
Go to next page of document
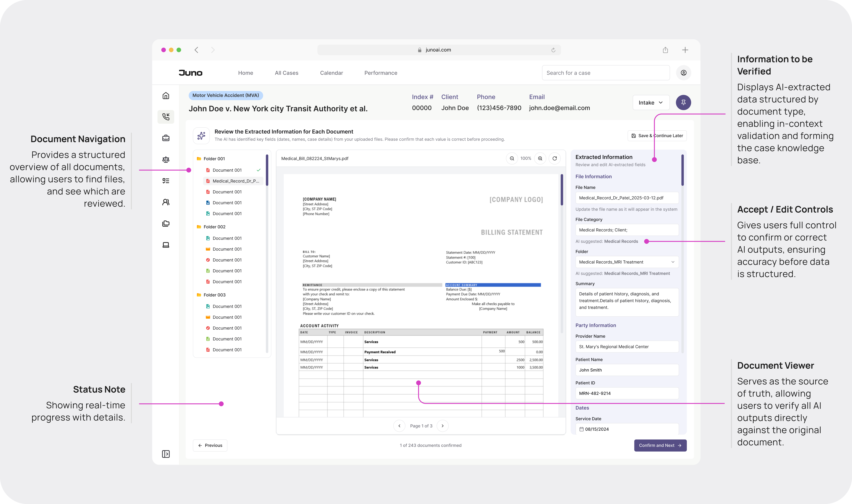click(442, 426)
